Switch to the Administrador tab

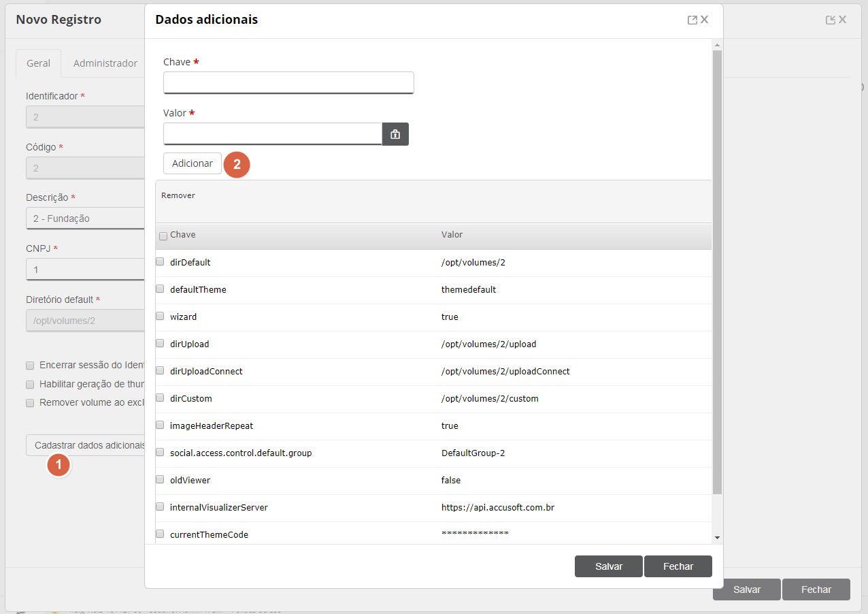tap(105, 63)
